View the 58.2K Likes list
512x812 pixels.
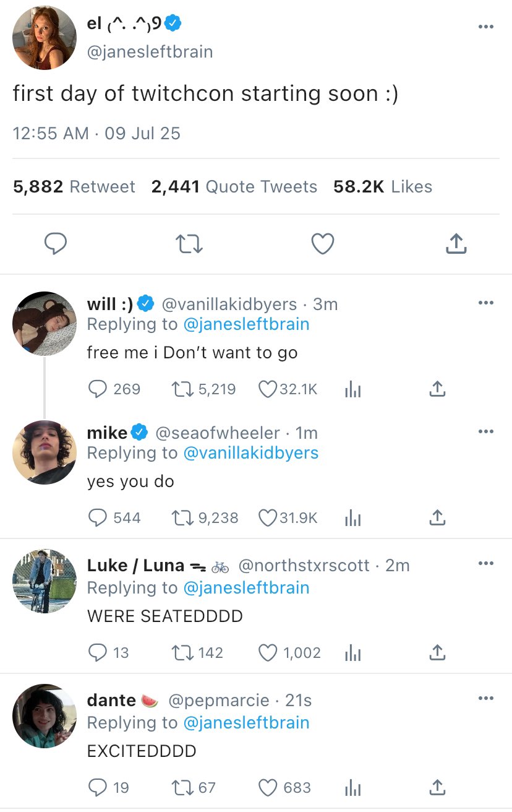click(x=382, y=187)
